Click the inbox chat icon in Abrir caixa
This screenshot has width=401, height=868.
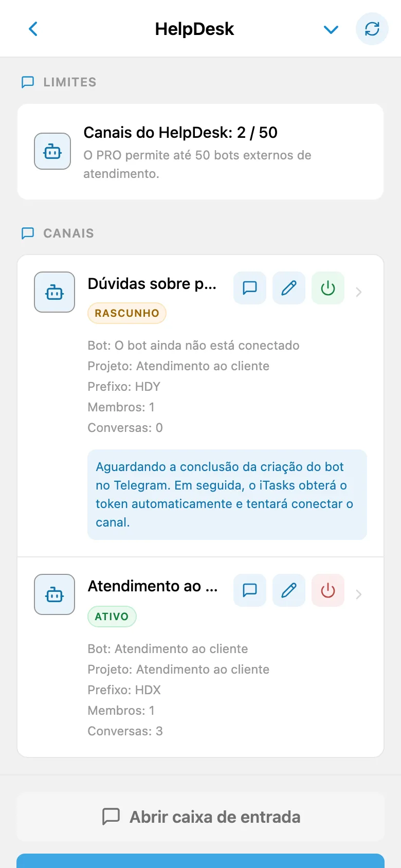(111, 817)
